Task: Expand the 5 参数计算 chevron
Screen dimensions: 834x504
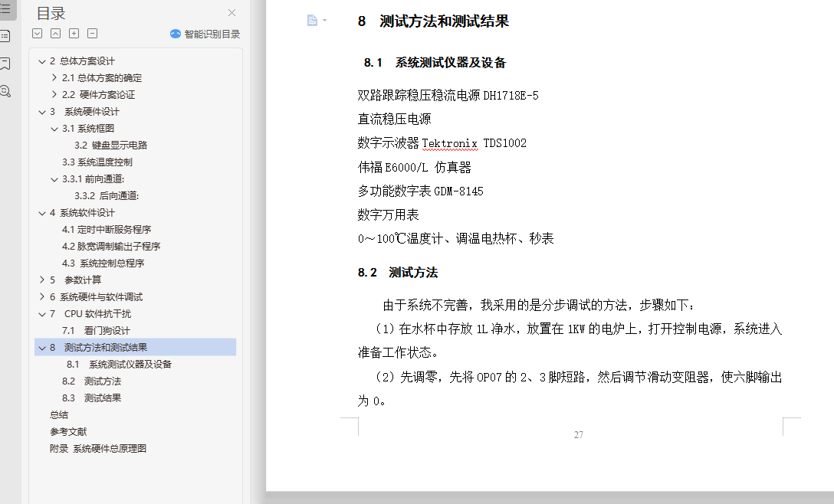Action: click(42, 280)
